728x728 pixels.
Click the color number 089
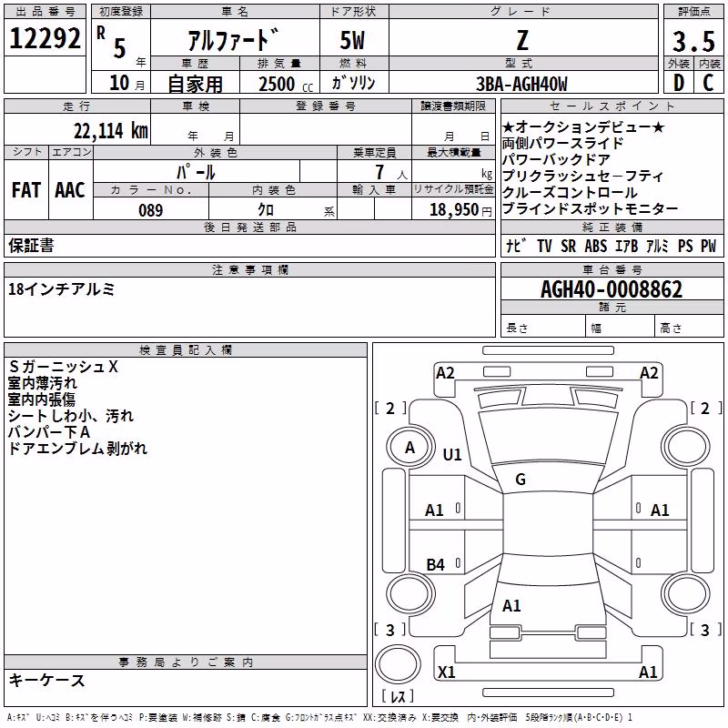pos(151,210)
